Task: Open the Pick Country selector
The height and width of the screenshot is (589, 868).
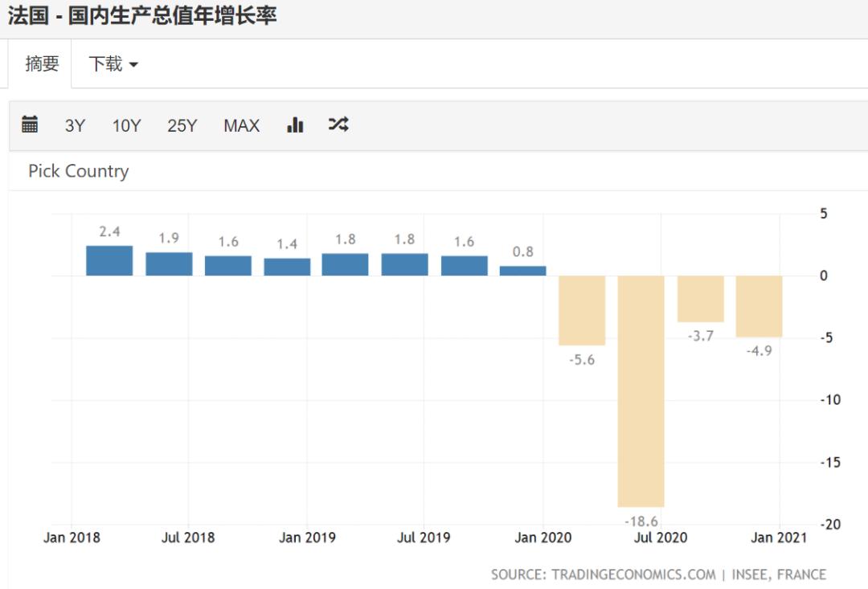Action: tap(76, 171)
